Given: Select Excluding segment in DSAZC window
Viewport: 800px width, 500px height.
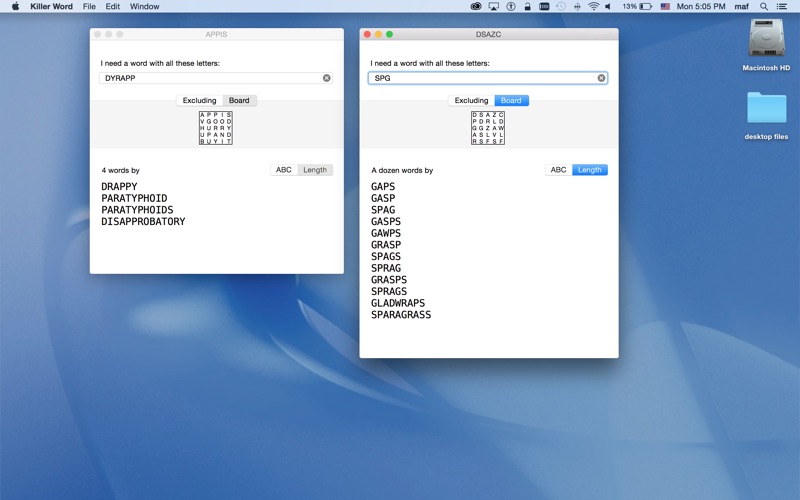Looking at the screenshot, I should click(x=471, y=101).
